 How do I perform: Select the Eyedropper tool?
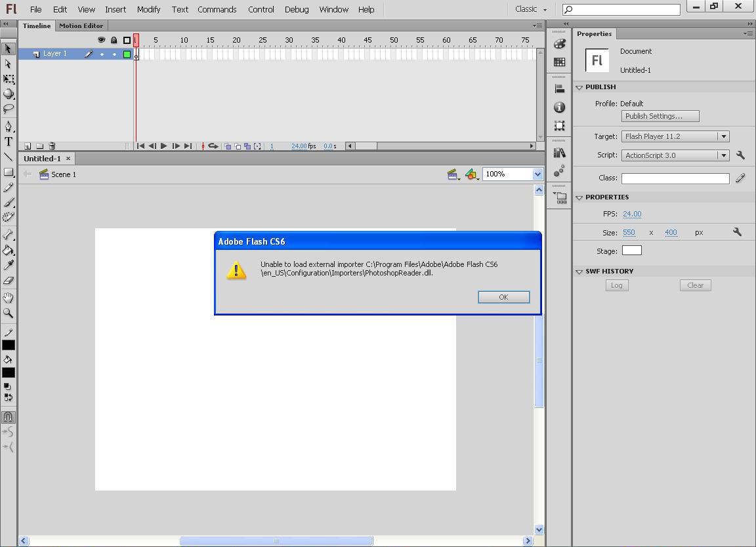point(9,265)
